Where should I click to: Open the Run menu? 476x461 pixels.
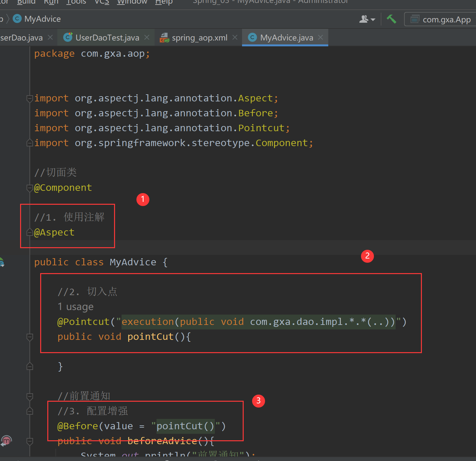point(51,2)
